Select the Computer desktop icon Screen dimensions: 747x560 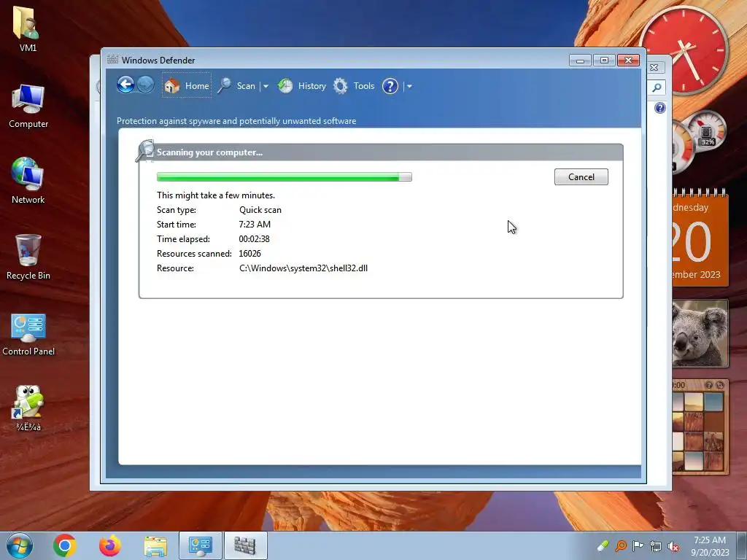[x=28, y=106]
